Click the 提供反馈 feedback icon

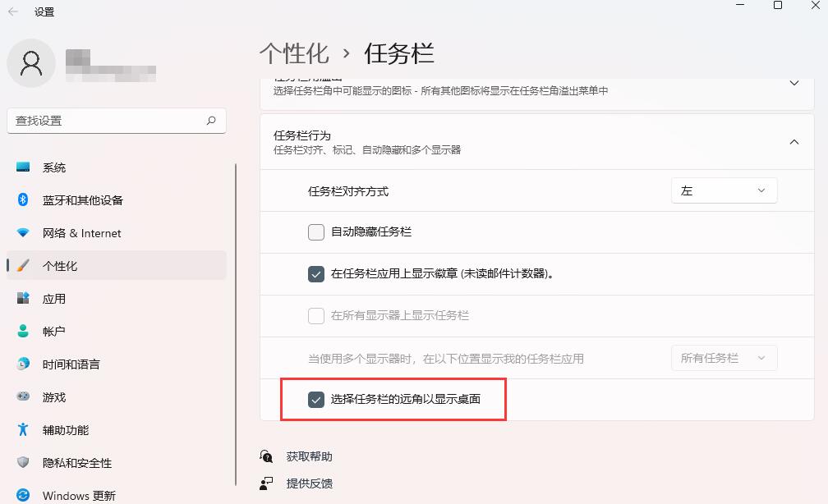[266, 483]
